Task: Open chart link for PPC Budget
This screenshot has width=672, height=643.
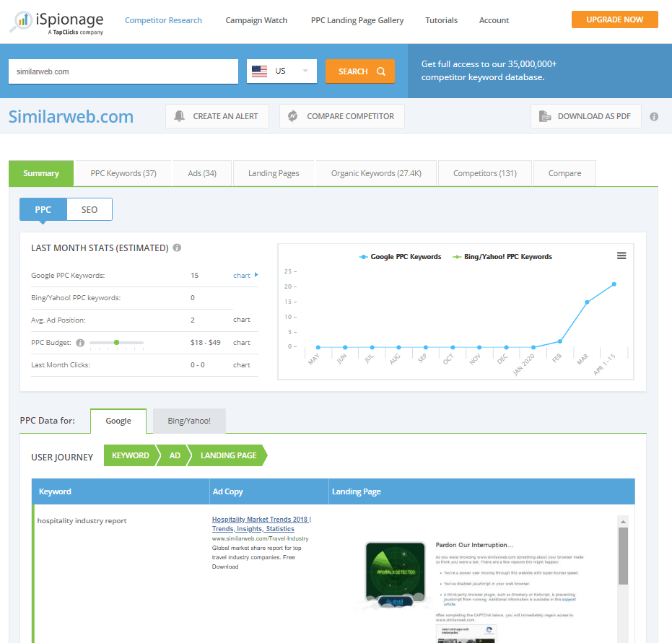Action: pos(242,343)
